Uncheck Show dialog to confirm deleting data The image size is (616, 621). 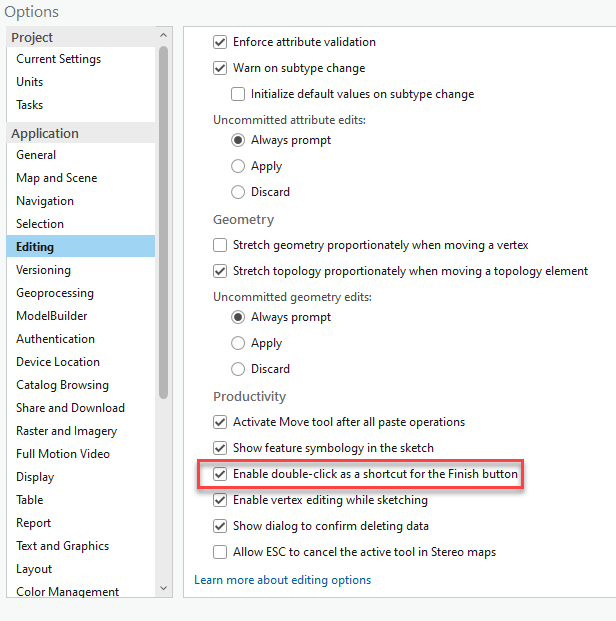click(x=220, y=526)
